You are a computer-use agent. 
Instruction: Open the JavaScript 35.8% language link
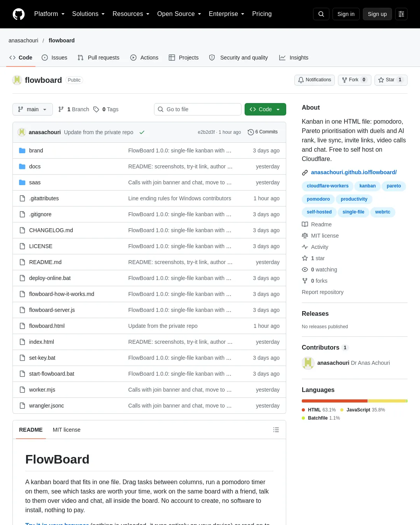click(362, 410)
